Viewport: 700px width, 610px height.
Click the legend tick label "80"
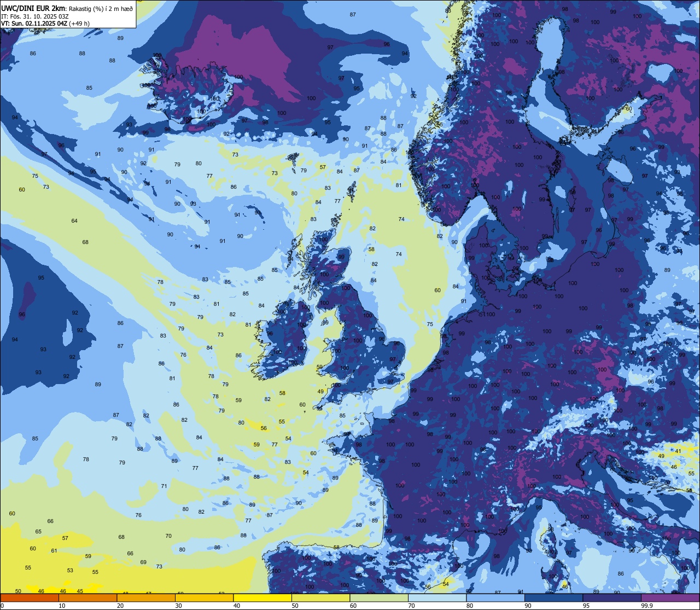(470, 606)
